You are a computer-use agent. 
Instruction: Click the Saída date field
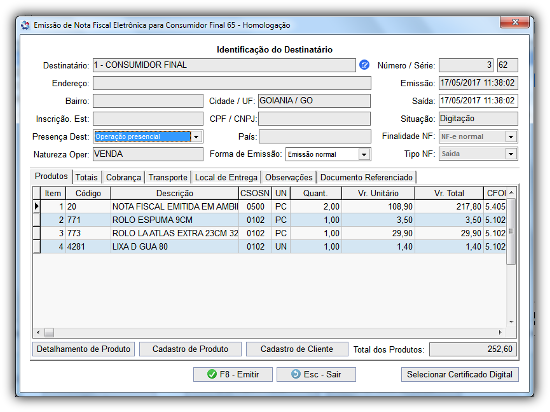coord(478,101)
